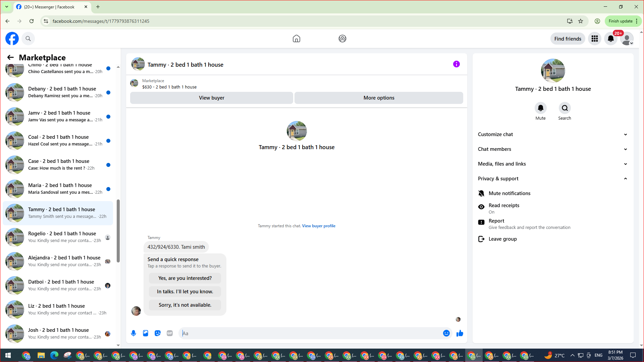The height and width of the screenshot is (362, 644).
Task: Expand Media, files and links section
Action: tap(553, 164)
